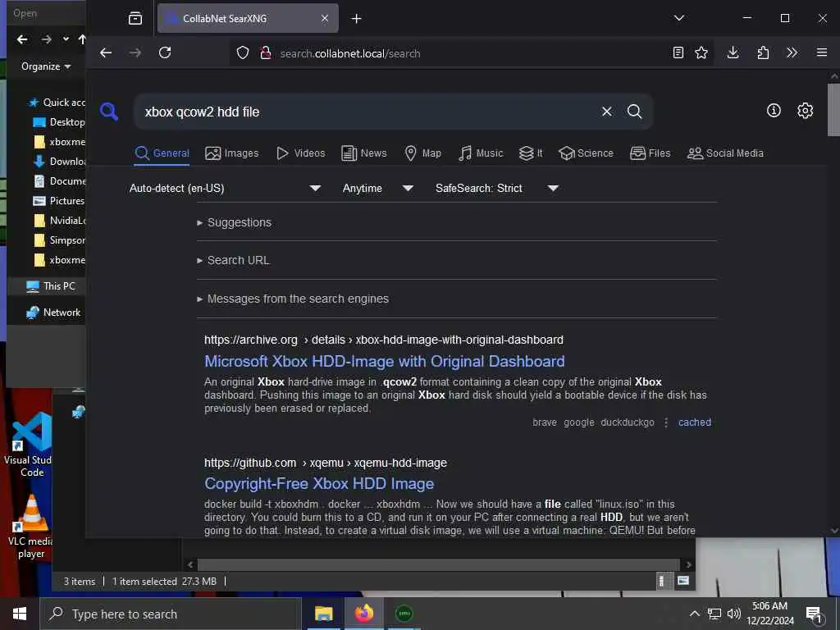Select Network in file dialog sidebar
This screenshot has width=840, height=630.
[x=53, y=313]
